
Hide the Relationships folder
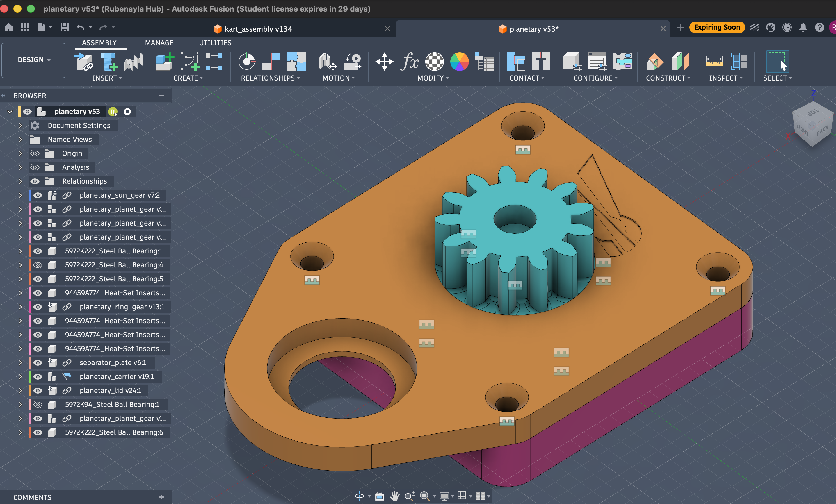pyautogui.click(x=35, y=181)
